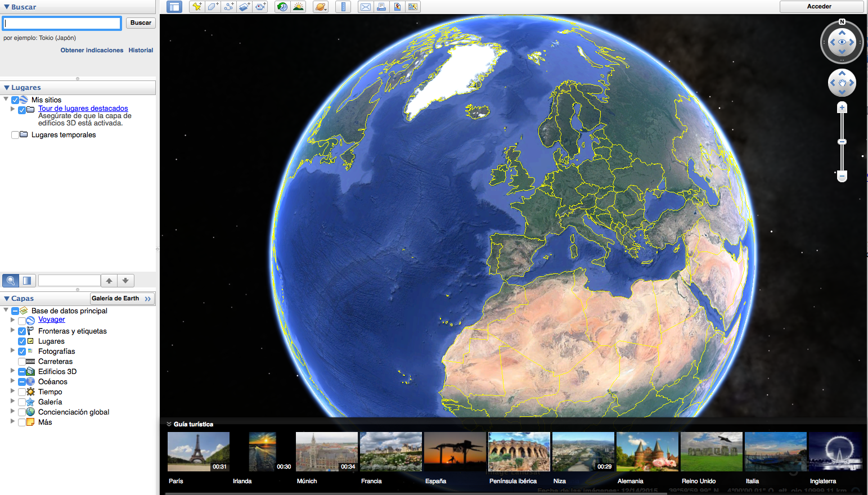Image resolution: width=868 pixels, height=495 pixels.
Task: Expand the Galería layer
Action: click(x=12, y=401)
